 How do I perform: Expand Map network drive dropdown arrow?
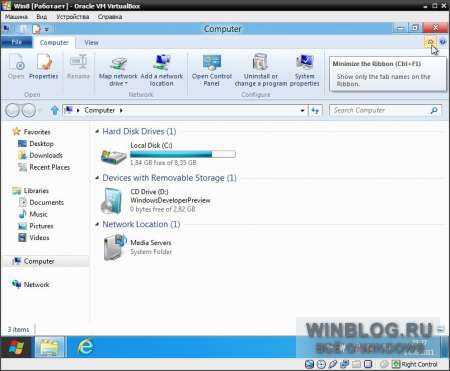coord(126,84)
